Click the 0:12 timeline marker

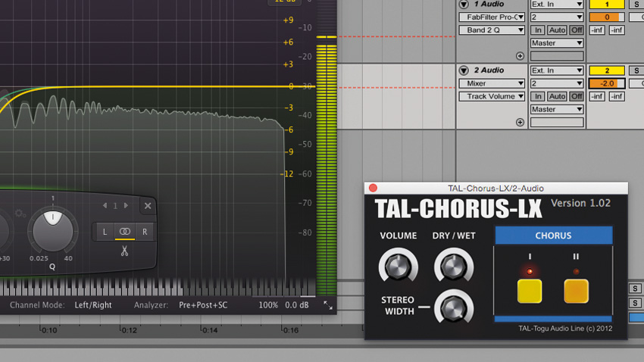pos(129,330)
